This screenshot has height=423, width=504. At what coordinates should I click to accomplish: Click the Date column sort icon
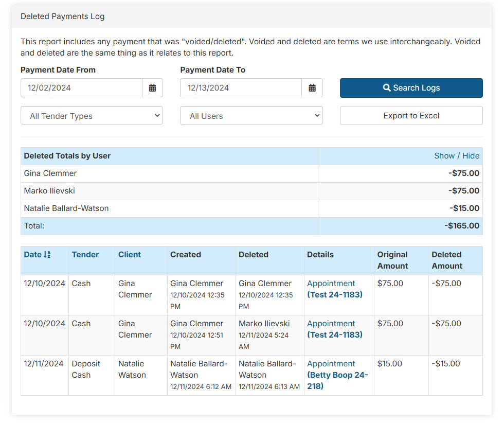coord(47,255)
